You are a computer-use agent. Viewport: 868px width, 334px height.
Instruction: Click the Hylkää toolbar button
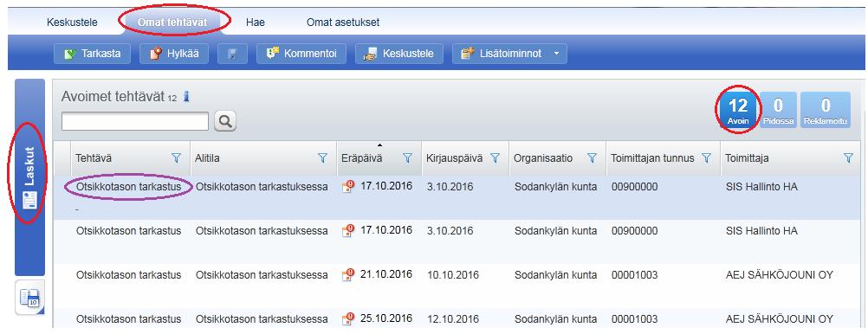174,54
